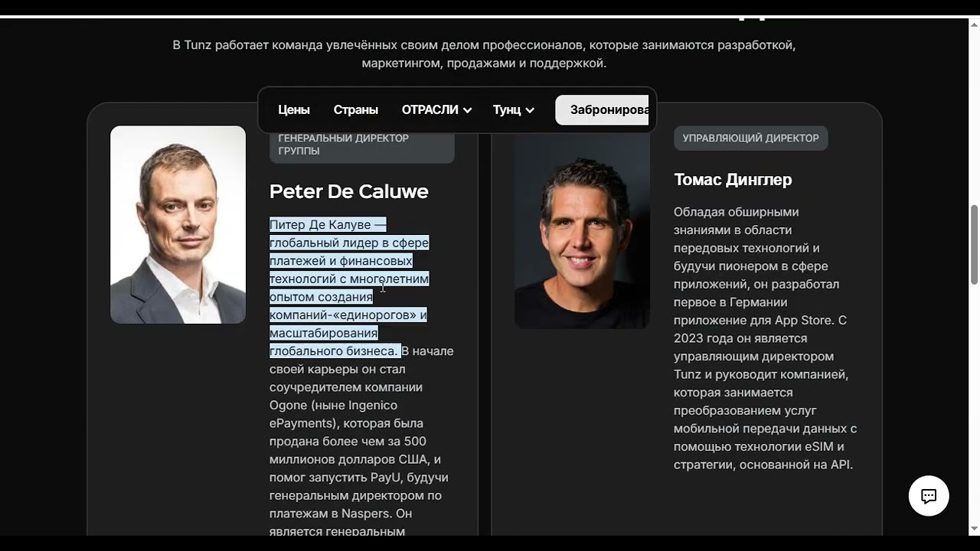980x551 pixels.
Task: Click the scrollbar down arrow
Action: point(974,529)
